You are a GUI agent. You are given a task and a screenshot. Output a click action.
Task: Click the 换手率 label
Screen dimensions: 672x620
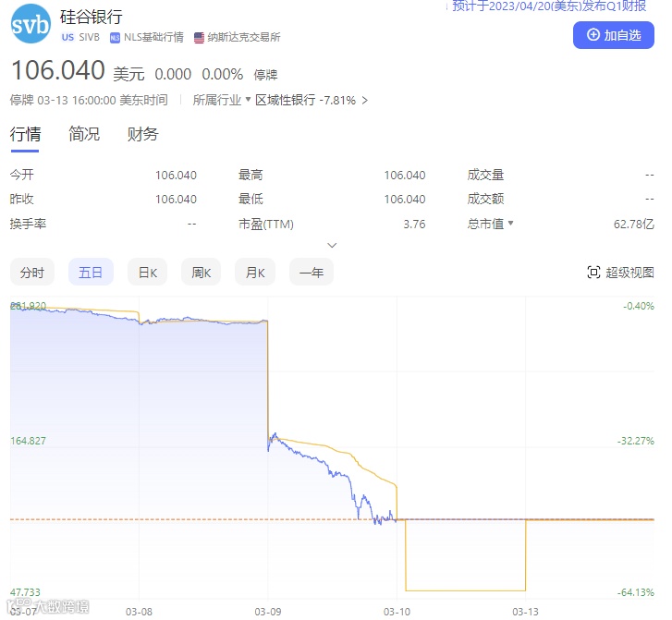(x=28, y=225)
